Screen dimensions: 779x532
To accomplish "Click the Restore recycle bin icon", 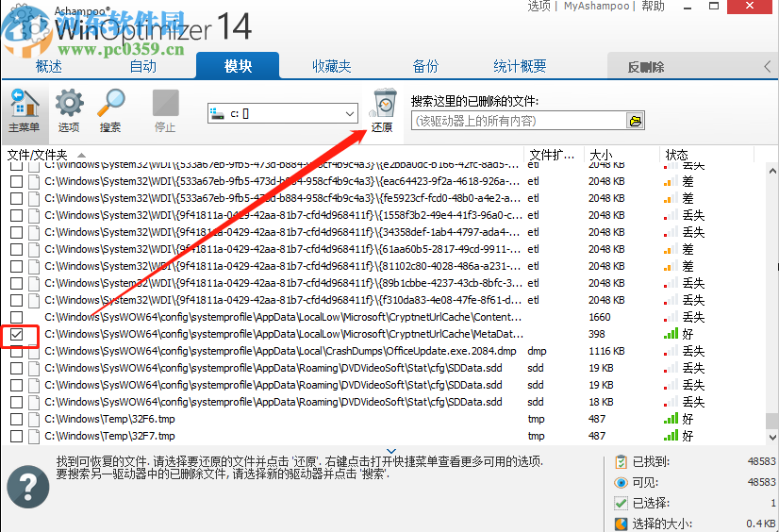I will pyautogui.click(x=384, y=103).
